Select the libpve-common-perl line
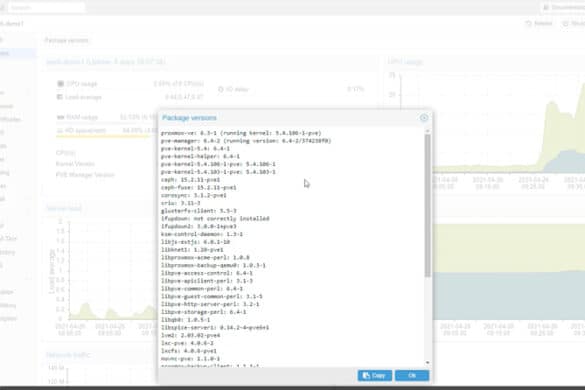Screen dimensions: 585x390 coord(202,289)
